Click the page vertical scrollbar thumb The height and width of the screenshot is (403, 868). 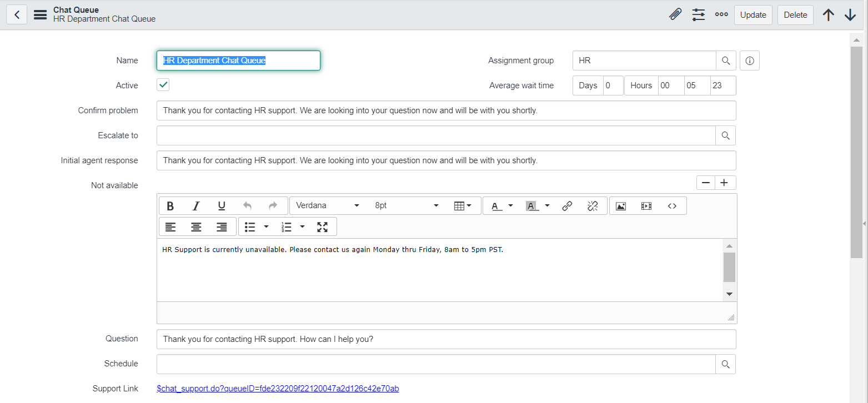pos(856,152)
